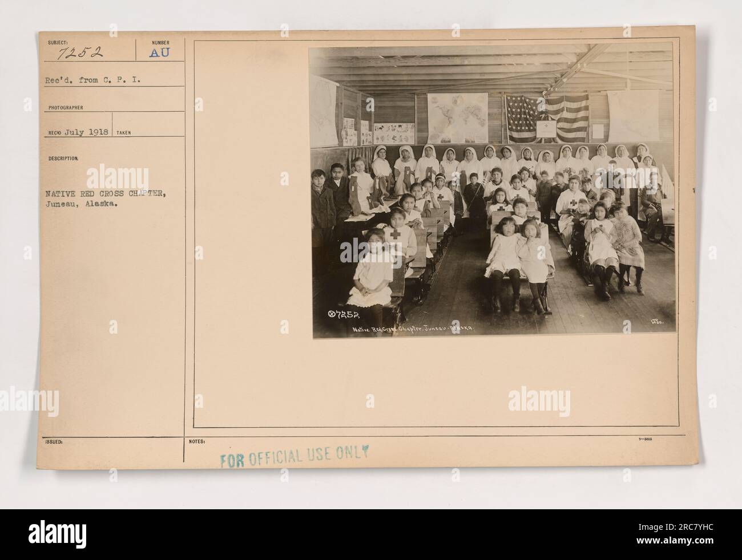Click the American flag on classroom wall

546,119
